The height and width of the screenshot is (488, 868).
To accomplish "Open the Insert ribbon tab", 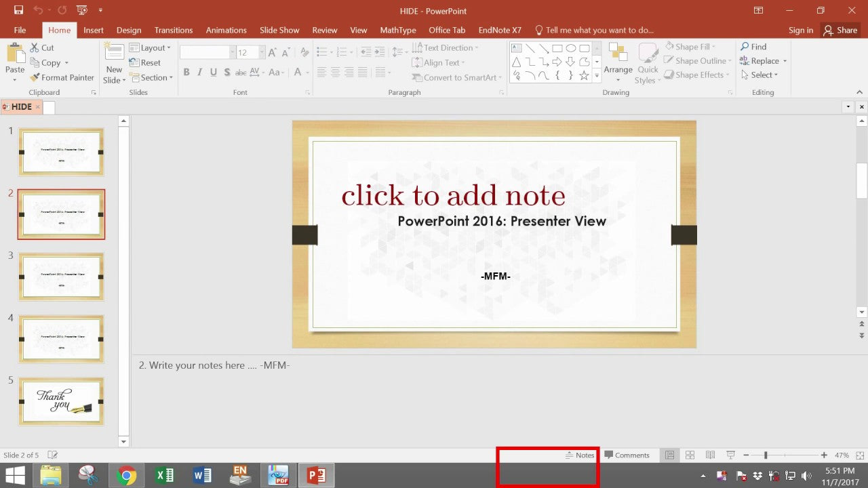I will (x=94, y=30).
